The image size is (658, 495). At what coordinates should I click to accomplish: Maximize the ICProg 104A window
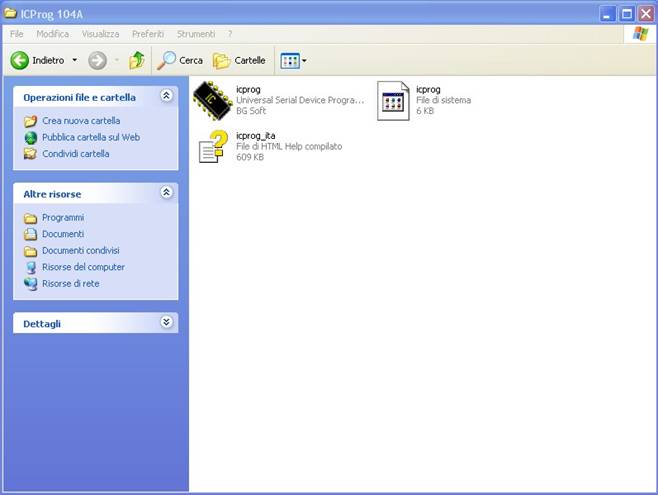[x=627, y=14]
